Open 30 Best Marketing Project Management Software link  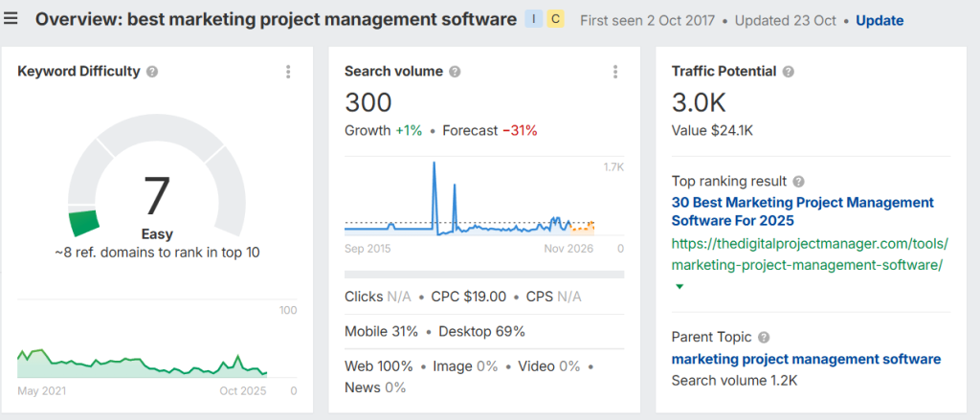tap(803, 211)
